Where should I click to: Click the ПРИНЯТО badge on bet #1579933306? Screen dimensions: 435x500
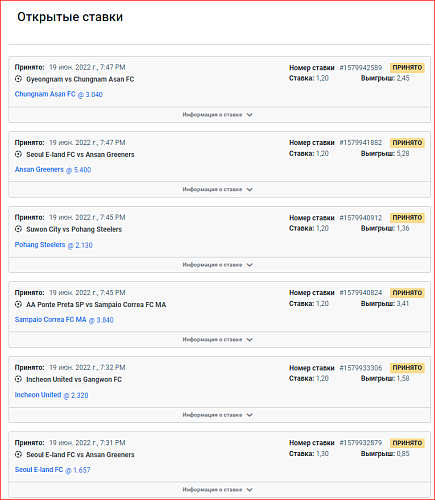[407, 368]
